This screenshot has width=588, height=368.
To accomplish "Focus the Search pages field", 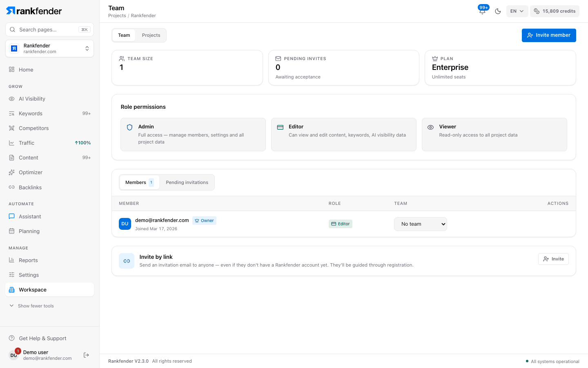I will [x=49, y=29].
